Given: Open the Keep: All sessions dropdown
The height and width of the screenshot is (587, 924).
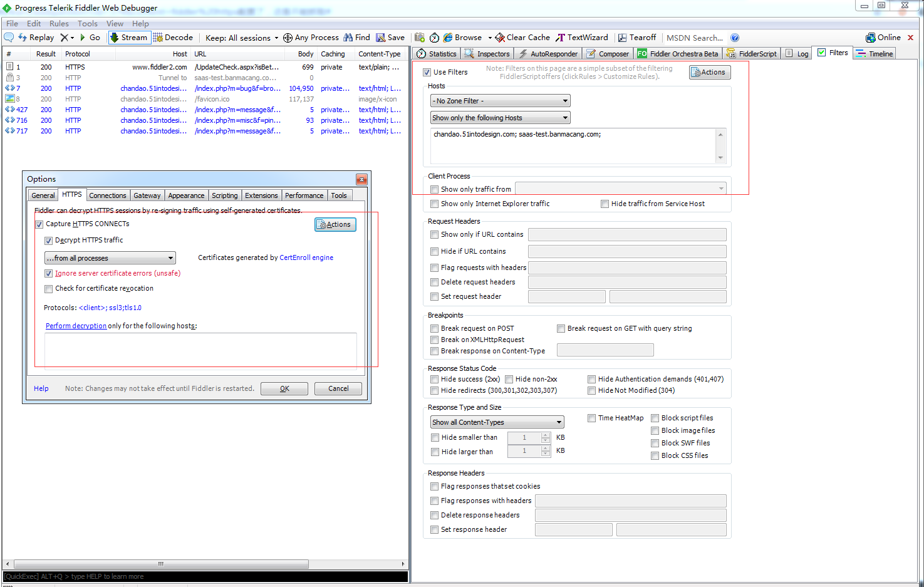Looking at the screenshot, I should [x=242, y=38].
